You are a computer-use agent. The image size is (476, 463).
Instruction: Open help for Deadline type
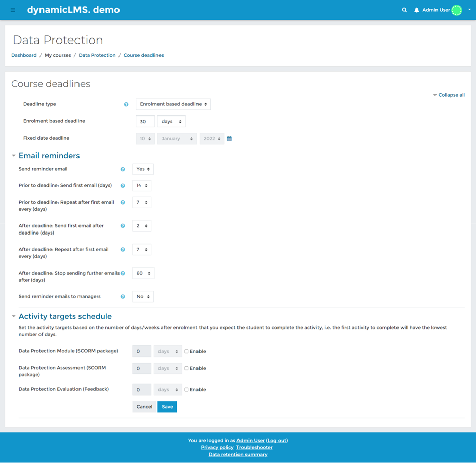point(126,104)
